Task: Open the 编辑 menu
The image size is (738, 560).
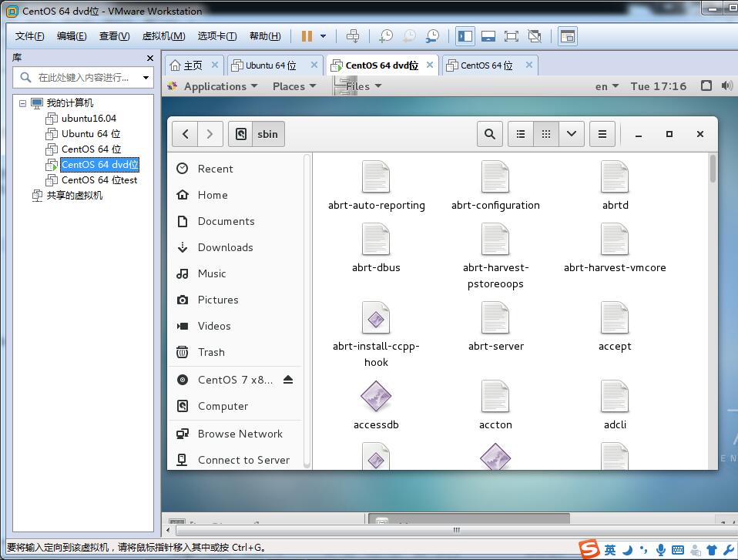Action: [x=72, y=35]
